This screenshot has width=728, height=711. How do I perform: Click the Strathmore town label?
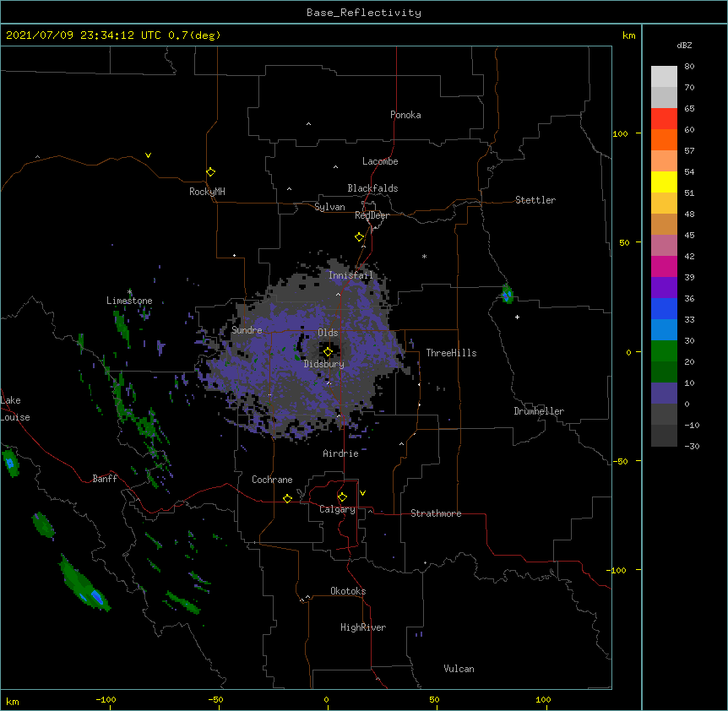point(436,513)
